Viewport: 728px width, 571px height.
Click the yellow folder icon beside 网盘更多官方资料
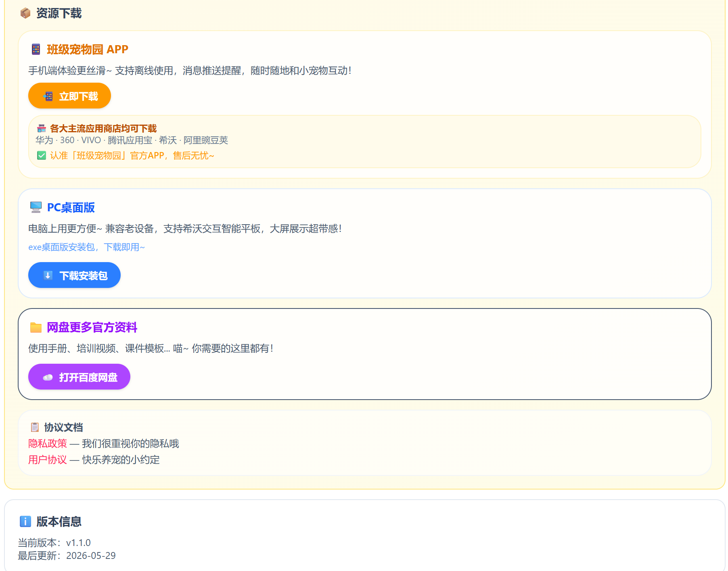(x=36, y=327)
